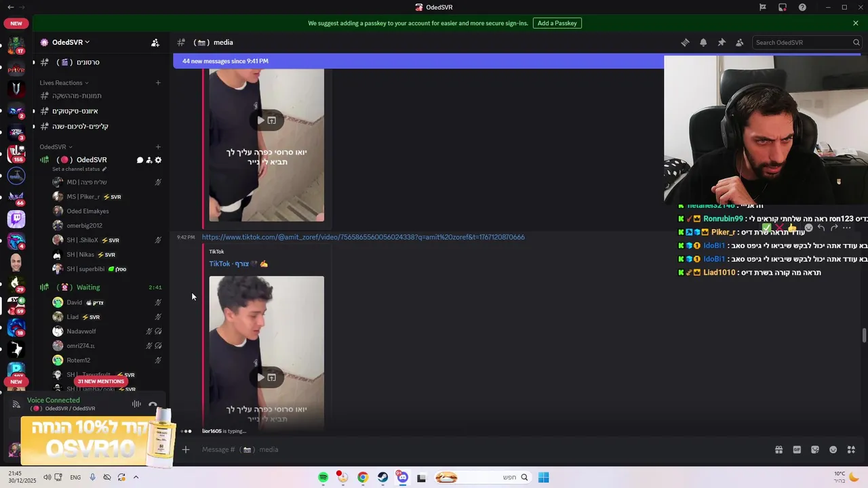Open server icon with 66 badge

16,197
